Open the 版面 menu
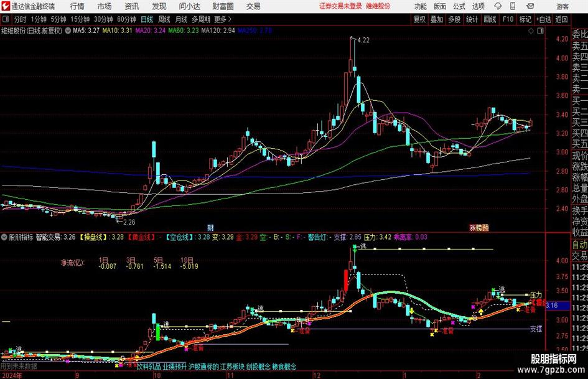The height and width of the screenshot is (379, 588). click(440, 6)
